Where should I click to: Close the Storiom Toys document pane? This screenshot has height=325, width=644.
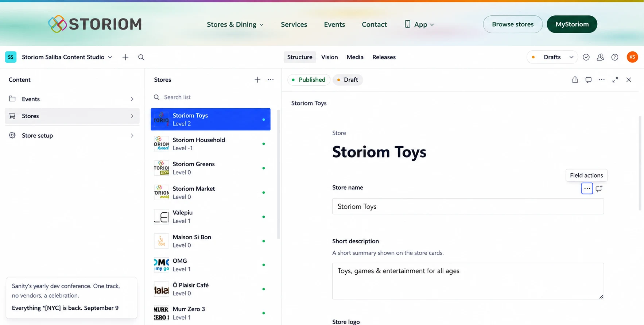point(629,80)
